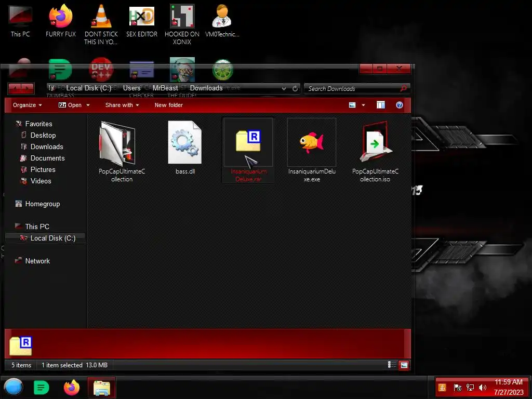Open the network tray icon
Viewport: 532px width, 399px height.
coord(470,387)
